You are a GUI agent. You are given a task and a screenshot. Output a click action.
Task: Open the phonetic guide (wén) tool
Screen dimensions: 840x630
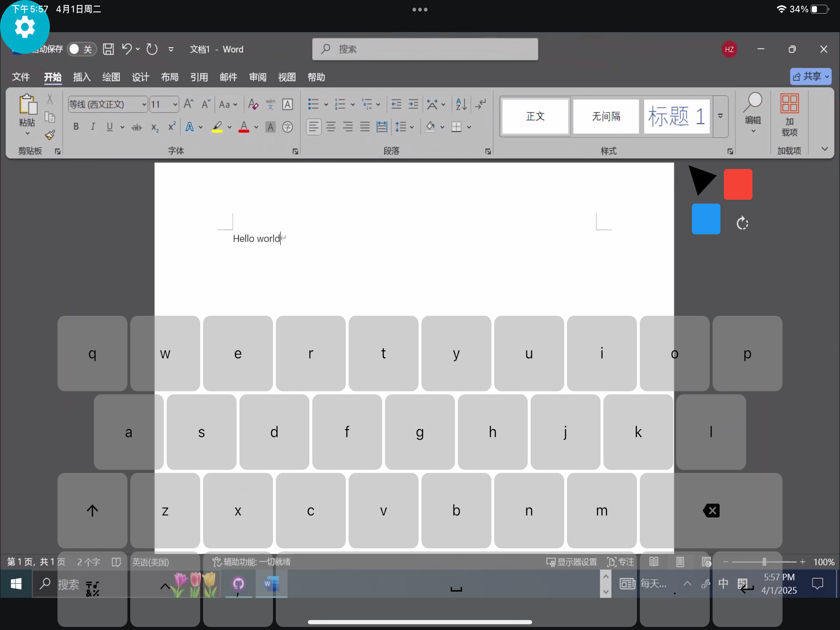[x=270, y=104]
